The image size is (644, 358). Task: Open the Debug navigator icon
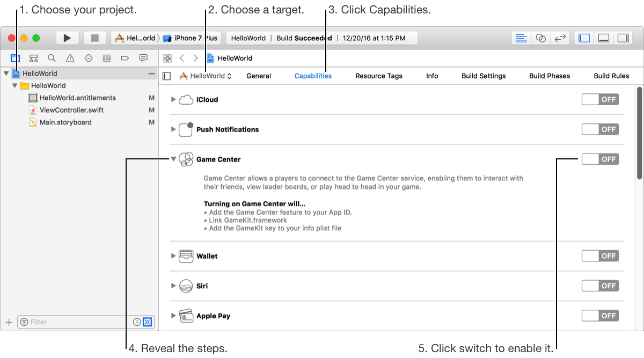(107, 58)
